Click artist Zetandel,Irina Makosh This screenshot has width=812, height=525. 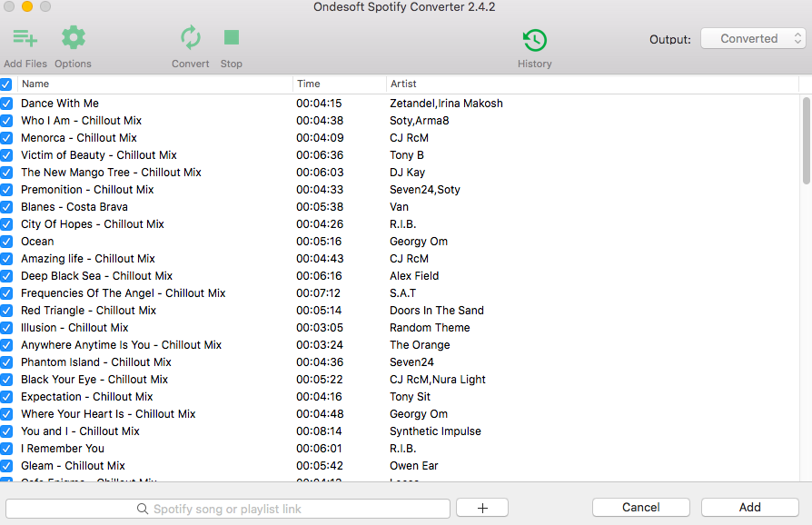[x=446, y=103]
